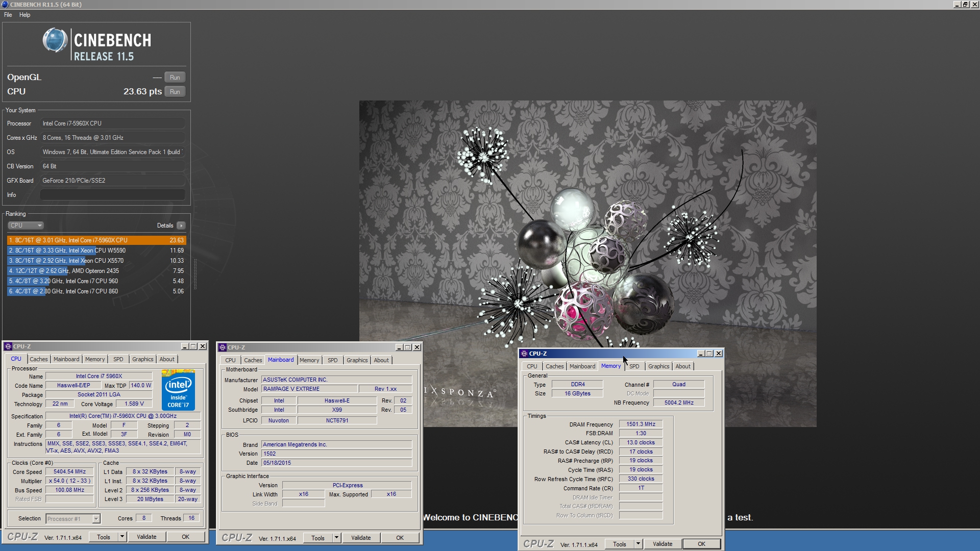Open the Memory tab in the left CPU-Z window
Image resolution: width=980 pixels, height=551 pixels.
pos(95,359)
